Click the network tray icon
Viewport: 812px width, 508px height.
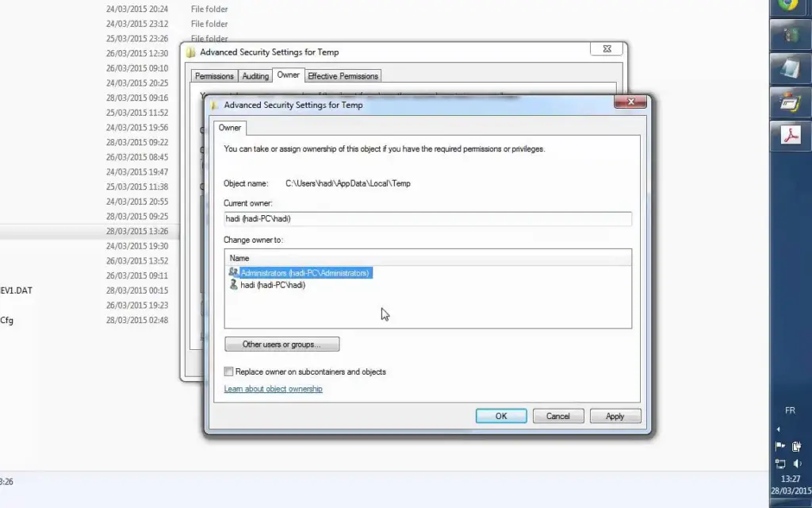point(780,464)
